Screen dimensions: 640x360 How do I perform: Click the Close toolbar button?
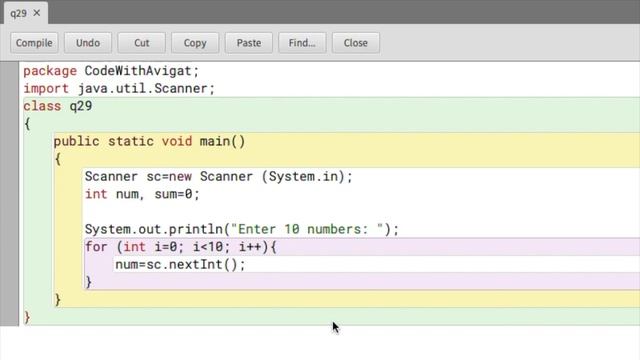[x=356, y=43]
